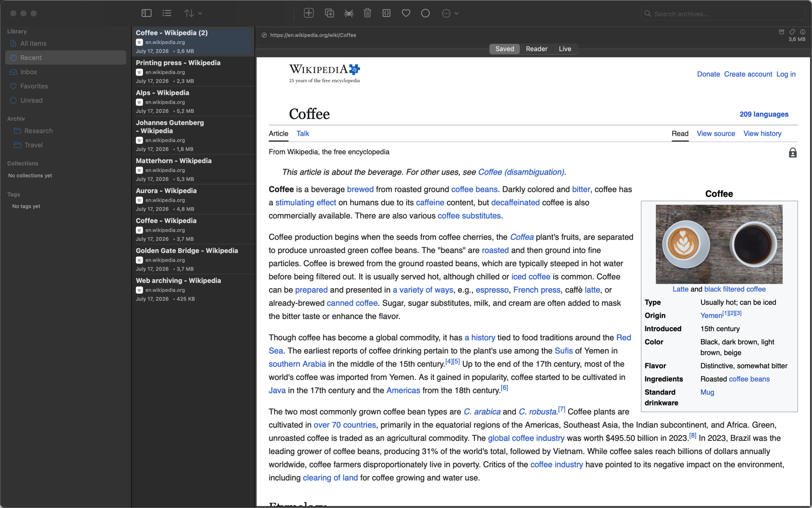This screenshot has height=508, width=812.
Task: Open the more-options ellipsis dropdown
Action: (450, 13)
